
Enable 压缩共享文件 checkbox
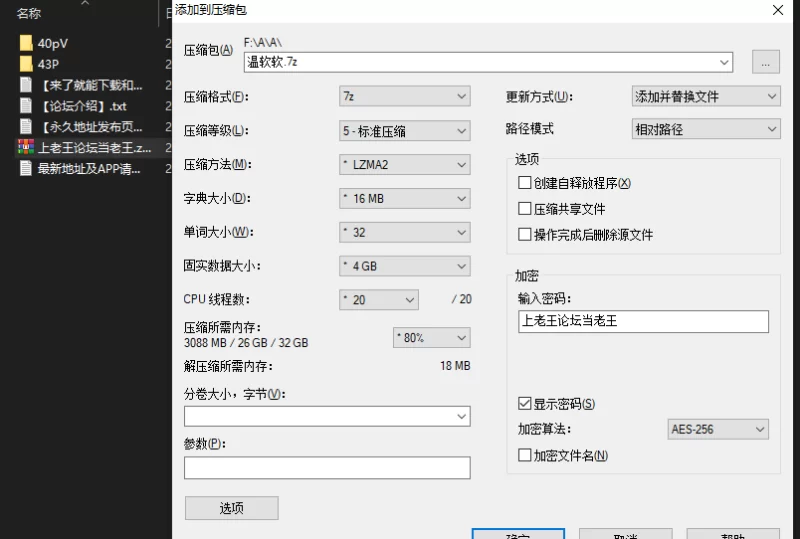[524, 208]
